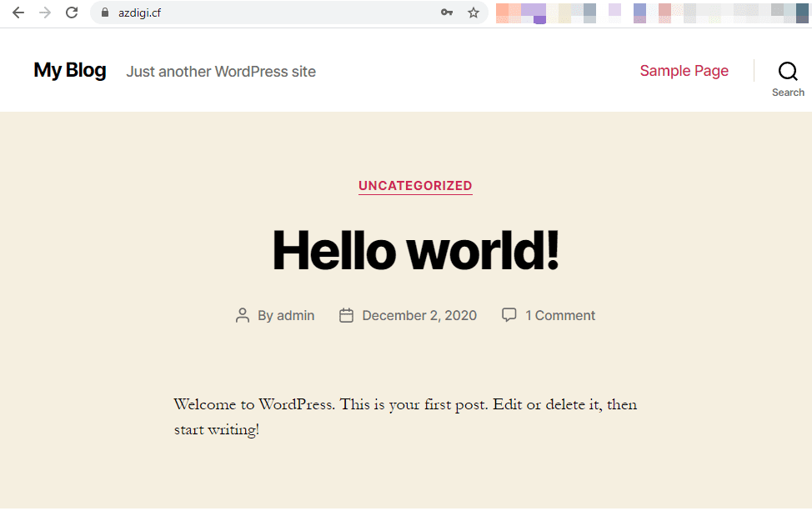Screen dimensions: 812x516
Task: Reload the page with the refresh icon
Action: [72, 13]
